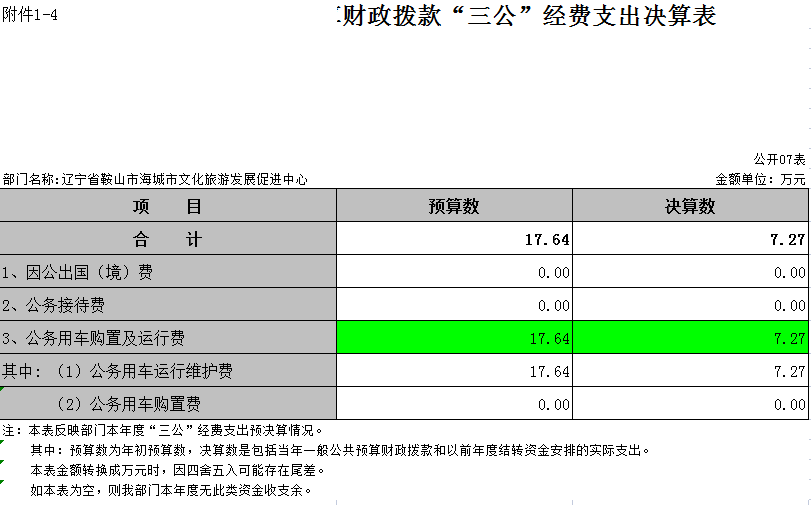Select 预算数 0.00 in 公务用车购置费 row

point(454,404)
